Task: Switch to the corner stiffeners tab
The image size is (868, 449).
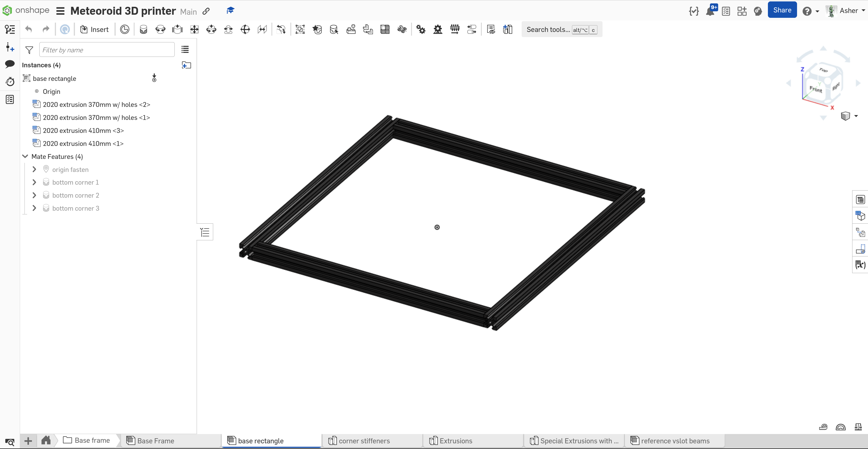Action: (364, 441)
